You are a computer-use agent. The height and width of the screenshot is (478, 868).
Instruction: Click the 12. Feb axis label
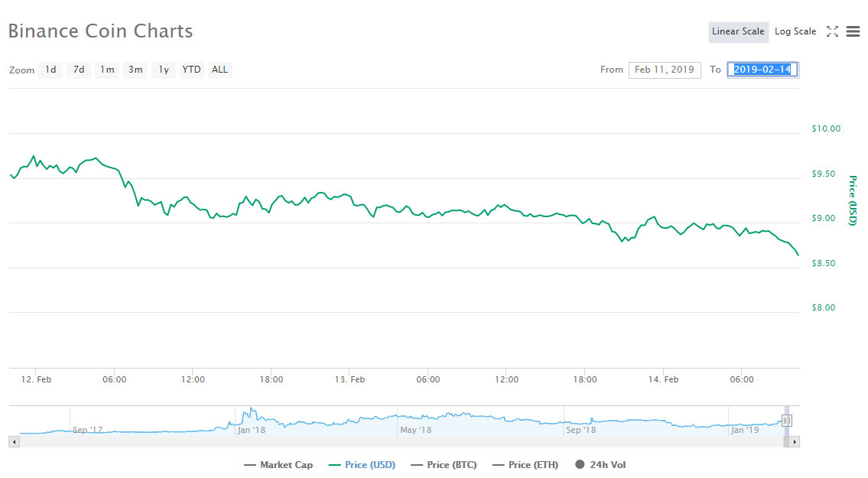[36, 379]
